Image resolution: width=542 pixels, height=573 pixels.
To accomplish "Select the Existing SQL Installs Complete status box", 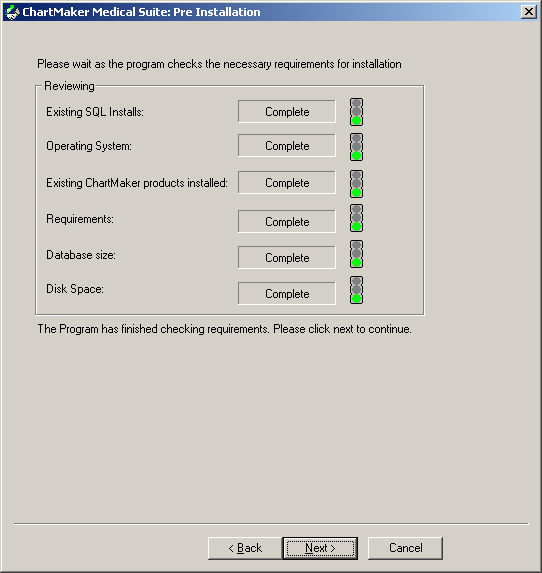I will [x=287, y=111].
